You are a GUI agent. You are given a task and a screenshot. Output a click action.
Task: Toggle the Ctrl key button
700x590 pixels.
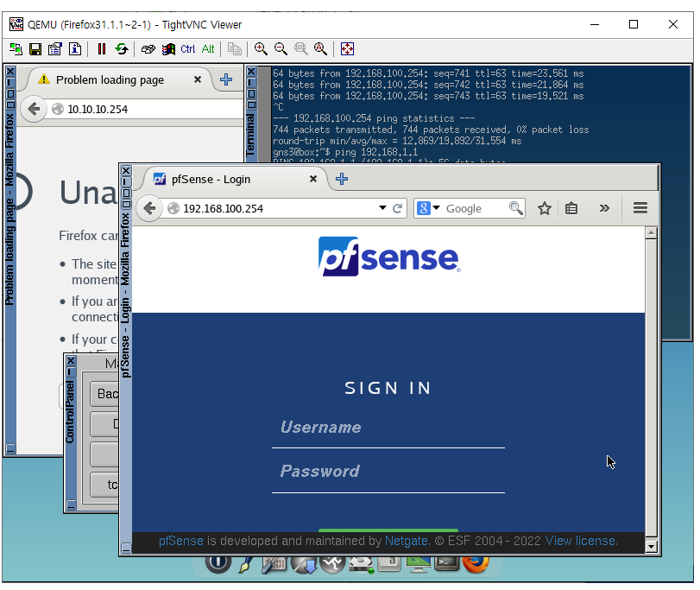tap(188, 49)
